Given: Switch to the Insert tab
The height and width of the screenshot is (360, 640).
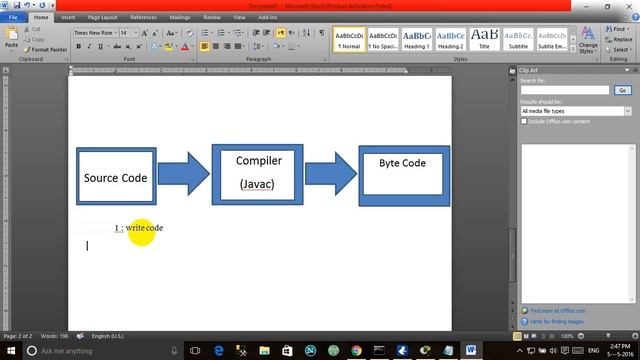Looking at the screenshot, I should click(x=68, y=18).
